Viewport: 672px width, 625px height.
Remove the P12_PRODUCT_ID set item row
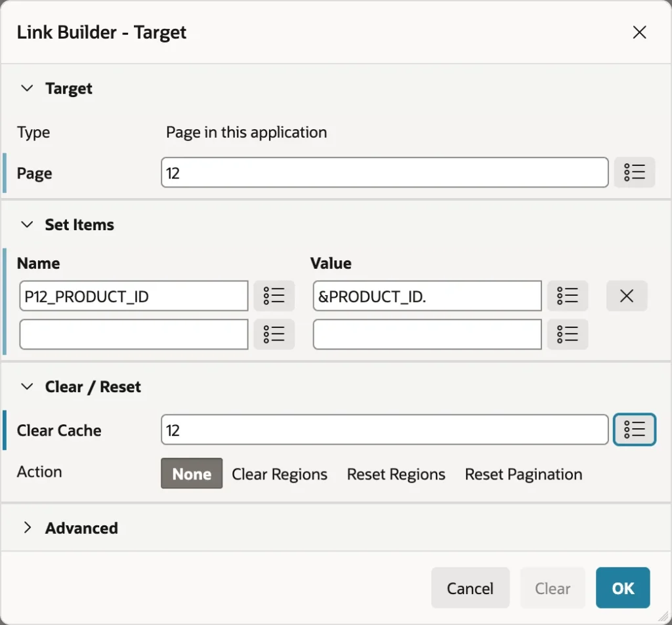627,296
